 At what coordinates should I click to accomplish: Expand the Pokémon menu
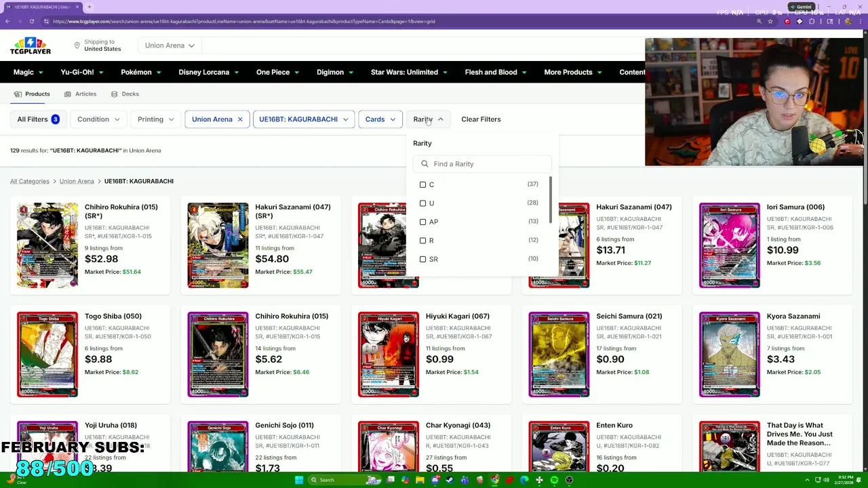[x=141, y=72]
